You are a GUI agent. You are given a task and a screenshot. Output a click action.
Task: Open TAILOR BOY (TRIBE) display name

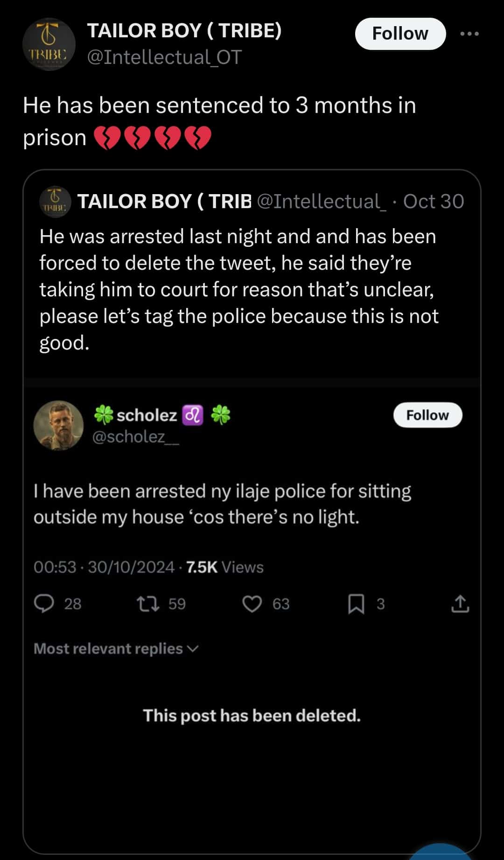coord(184,31)
